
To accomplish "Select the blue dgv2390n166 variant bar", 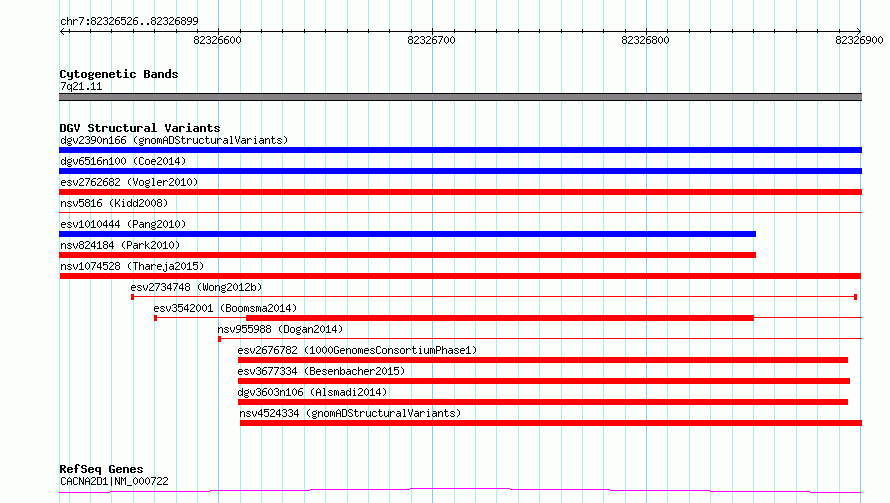I will coord(460,150).
